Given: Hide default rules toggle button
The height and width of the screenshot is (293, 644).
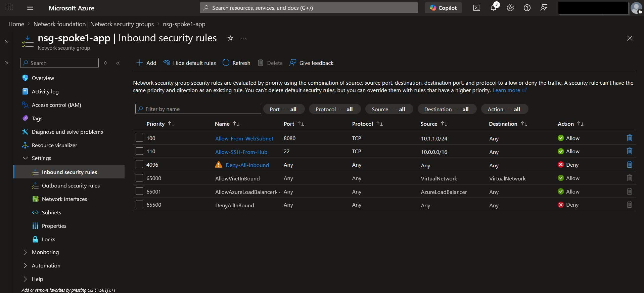Looking at the screenshot, I should 189,63.
